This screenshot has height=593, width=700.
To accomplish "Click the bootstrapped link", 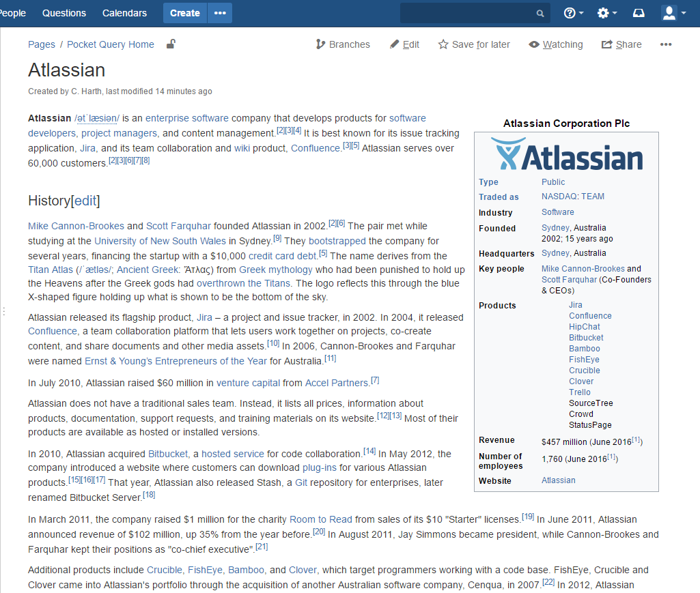I will tap(337, 241).
